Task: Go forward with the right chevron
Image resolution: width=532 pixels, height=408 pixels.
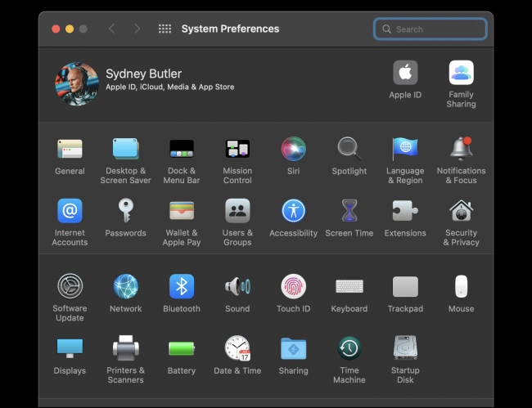Action: 137,29
